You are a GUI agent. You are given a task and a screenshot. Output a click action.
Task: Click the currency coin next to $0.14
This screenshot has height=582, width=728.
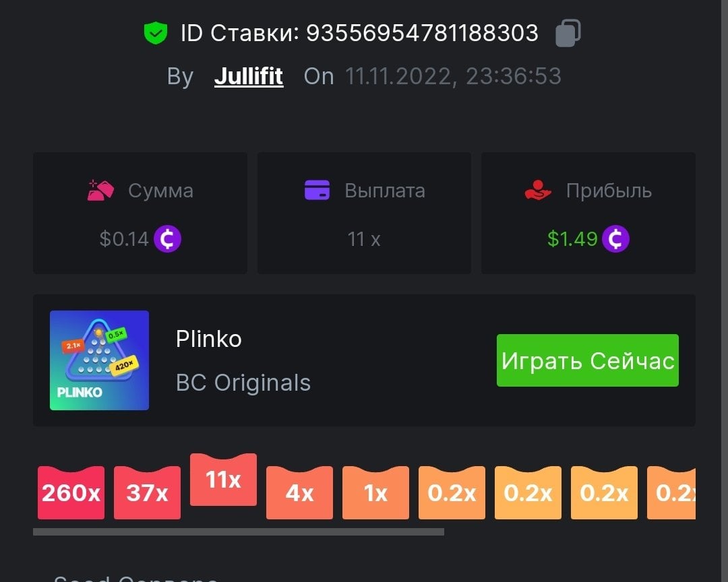coord(167,239)
